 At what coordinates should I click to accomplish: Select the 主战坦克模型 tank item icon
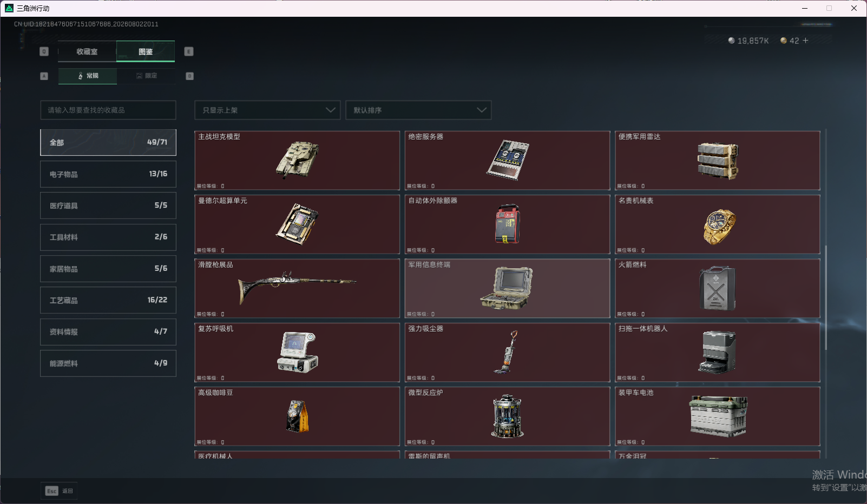coord(297,160)
